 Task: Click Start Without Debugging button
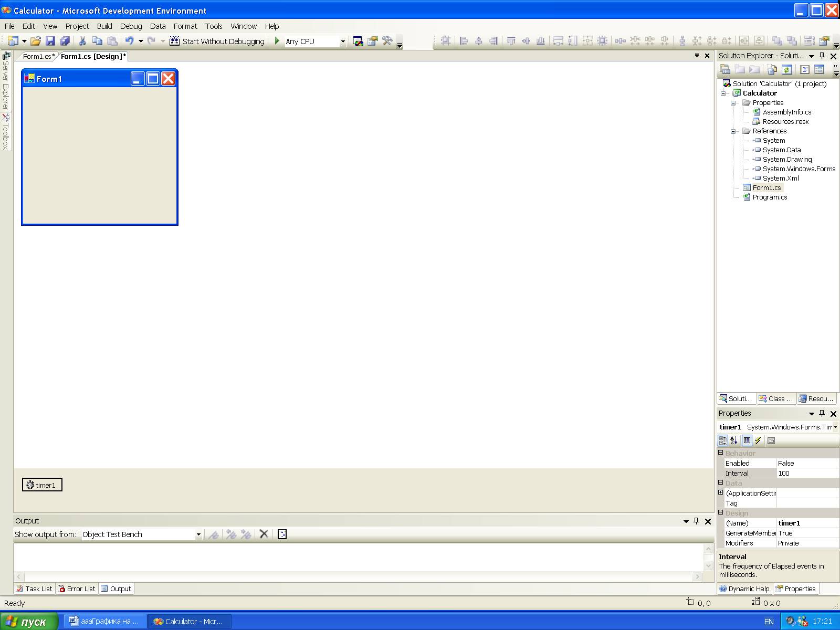pos(217,41)
